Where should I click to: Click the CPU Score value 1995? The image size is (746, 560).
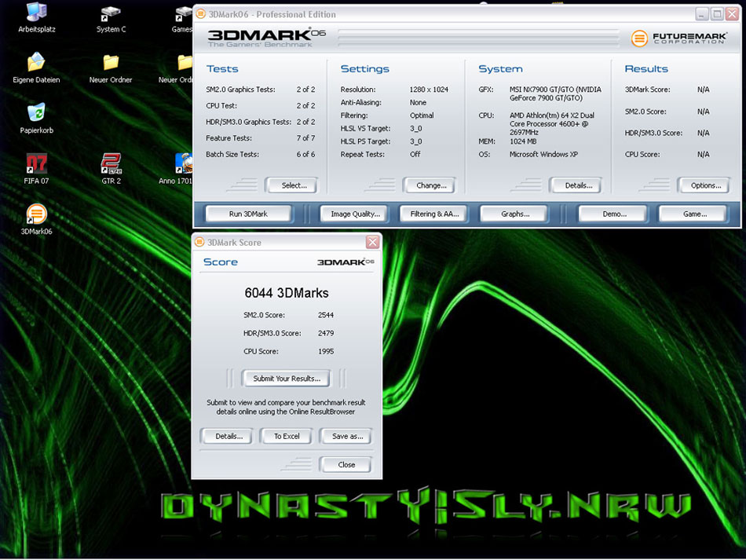click(x=326, y=351)
